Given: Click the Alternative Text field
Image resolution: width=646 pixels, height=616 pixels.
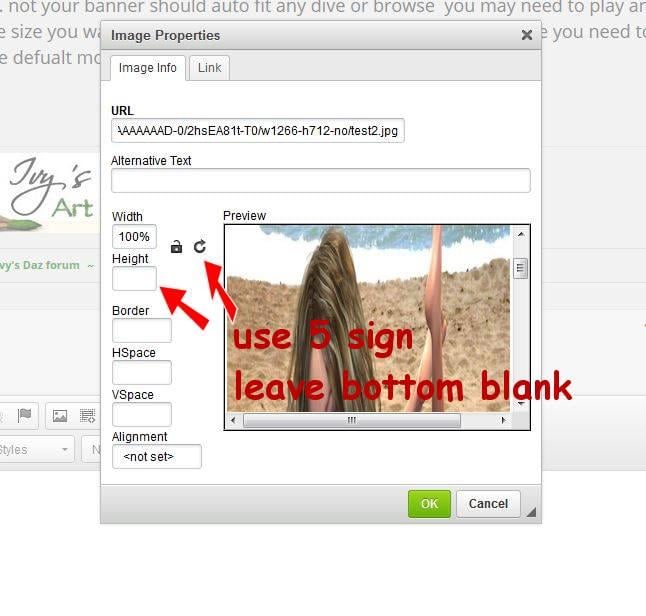Looking at the screenshot, I should (x=321, y=180).
